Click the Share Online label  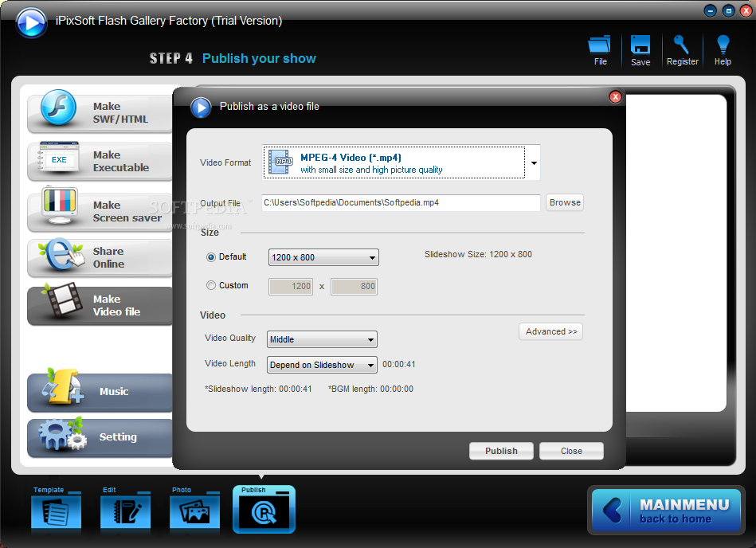coord(108,258)
